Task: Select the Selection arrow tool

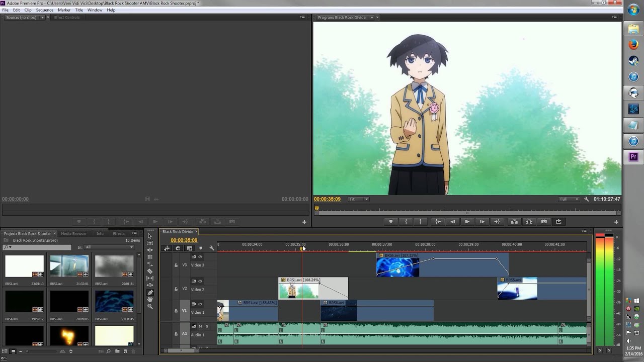Action: (x=149, y=236)
